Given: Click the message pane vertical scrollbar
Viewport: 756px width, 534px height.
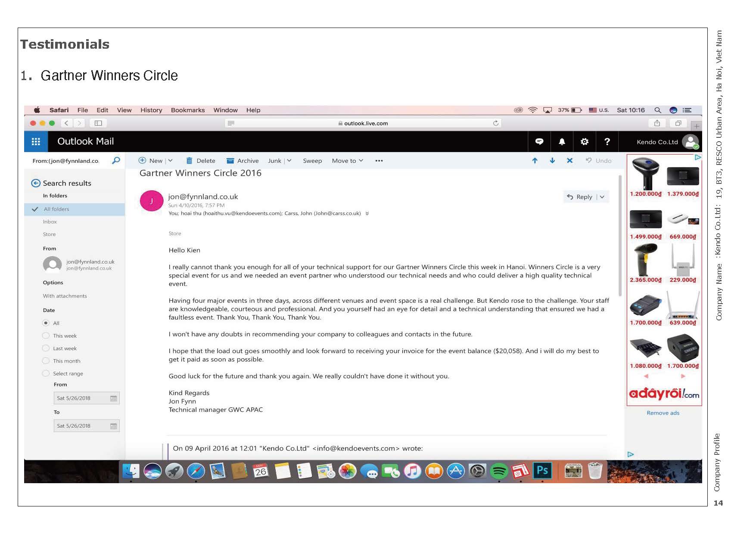Looking at the screenshot, I should [620, 236].
